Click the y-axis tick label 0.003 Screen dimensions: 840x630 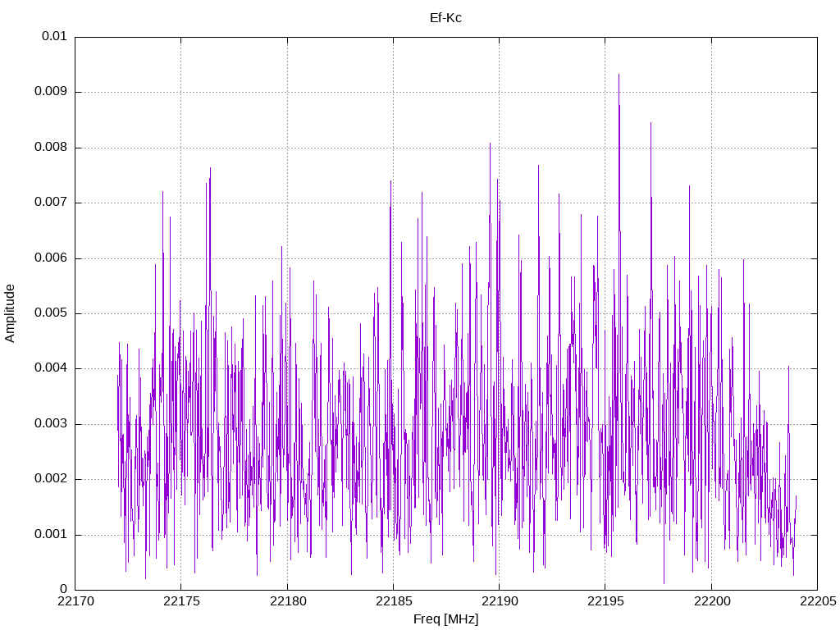(x=50, y=424)
